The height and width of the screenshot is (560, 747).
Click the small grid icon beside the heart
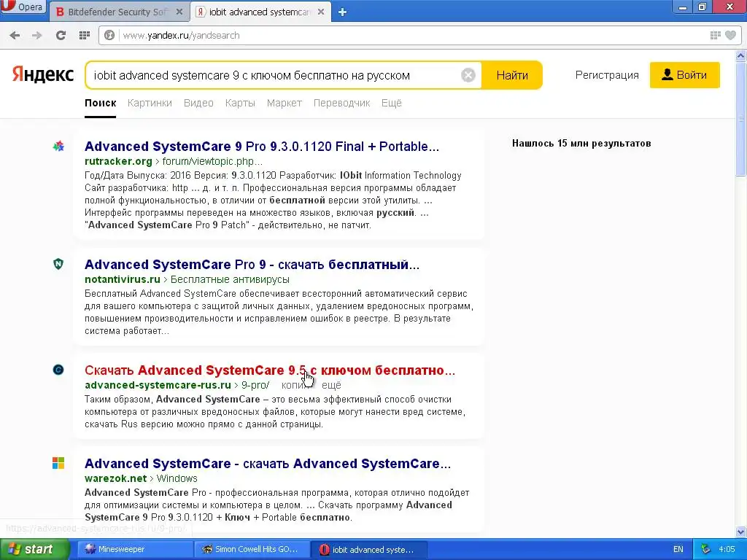715,35
